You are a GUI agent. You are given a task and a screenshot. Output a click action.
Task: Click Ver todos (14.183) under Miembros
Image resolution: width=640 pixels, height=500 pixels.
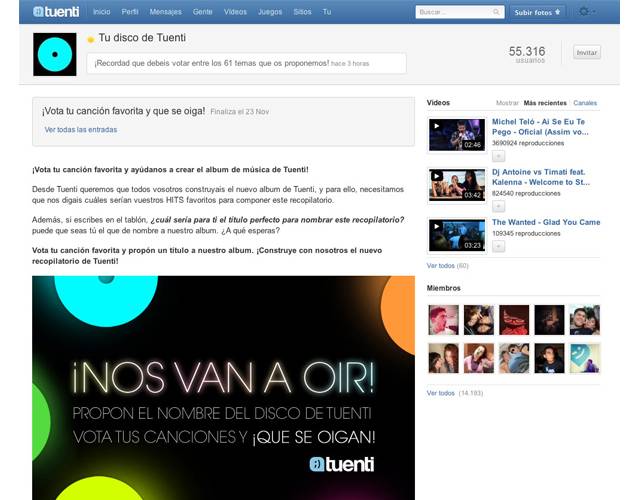tap(455, 393)
